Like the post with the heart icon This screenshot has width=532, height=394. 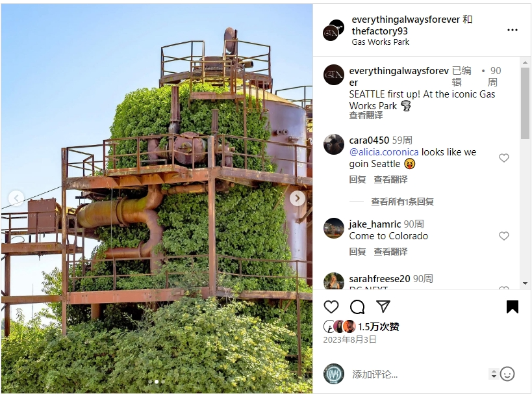331,307
